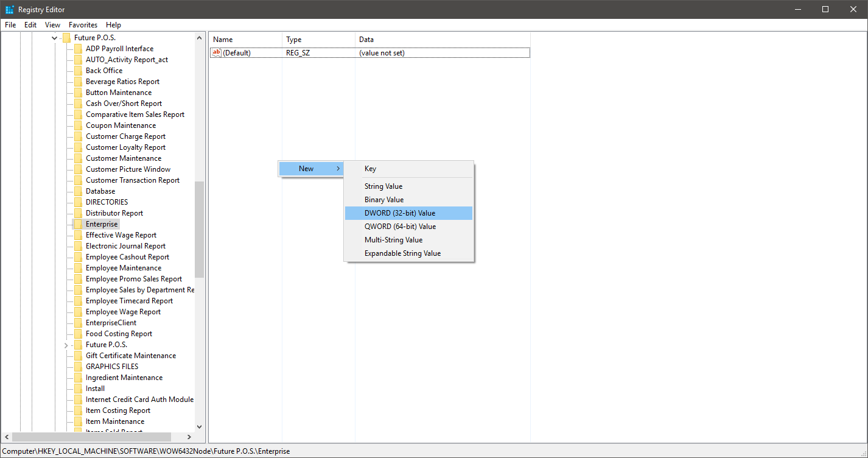Image resolution: width=868 pixels, height=458 pixels.
Task: Select the Employee Timecard Report key
Action: 129,301
